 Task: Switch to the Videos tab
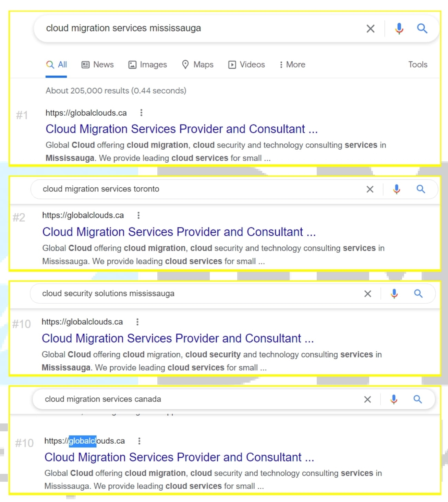(246, 65)
